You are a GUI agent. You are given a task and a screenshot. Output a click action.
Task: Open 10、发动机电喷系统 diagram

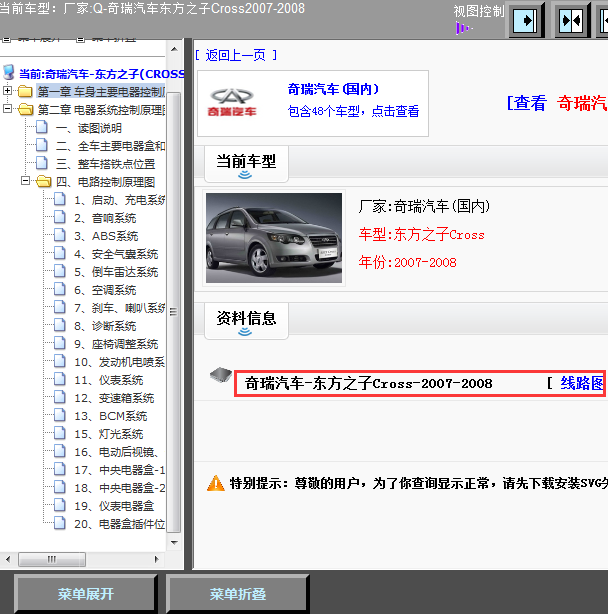tap(119, 362)
